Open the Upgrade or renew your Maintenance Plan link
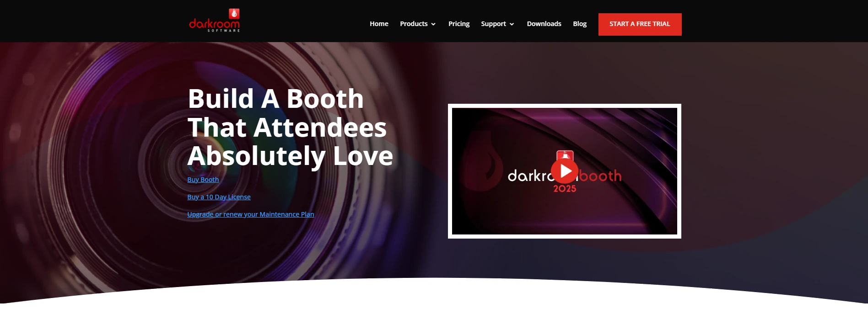This screenshot has height=314, width=868. click(251, 214)
